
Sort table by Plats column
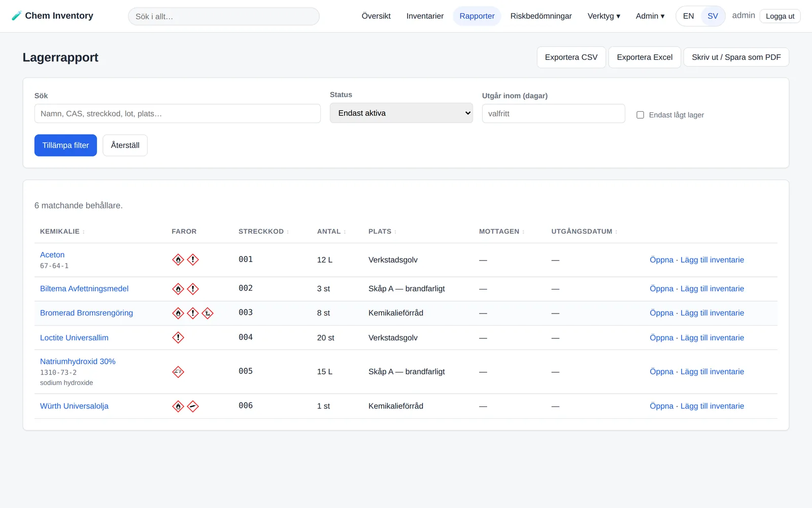382,231
